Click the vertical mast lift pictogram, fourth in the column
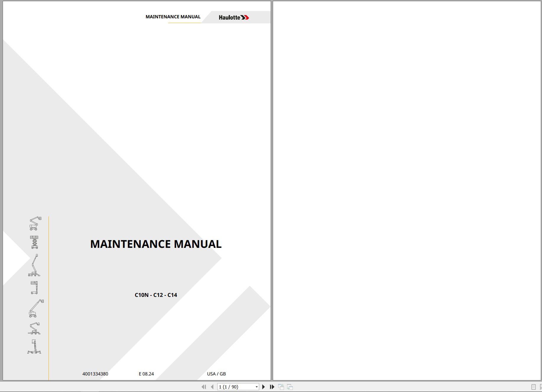 [34, 287]
